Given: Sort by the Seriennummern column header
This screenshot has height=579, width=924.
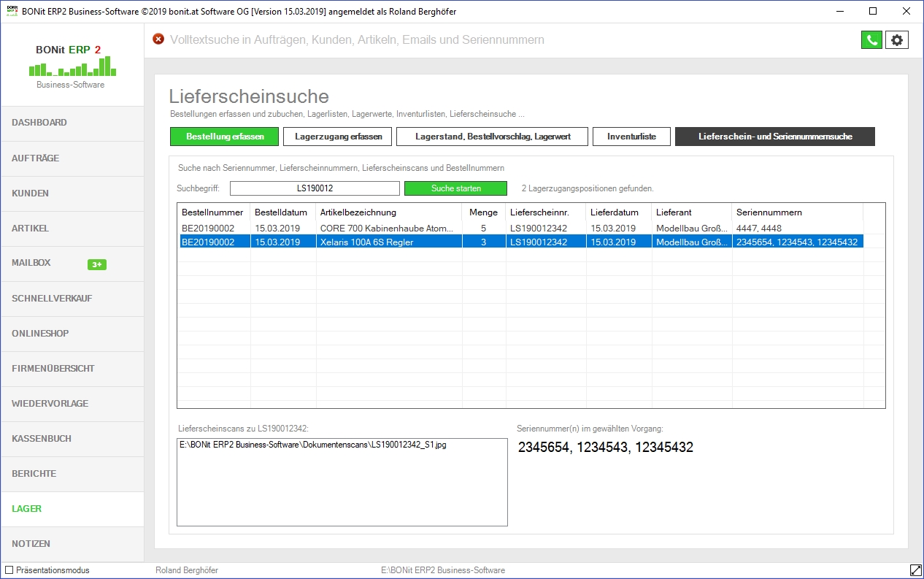Looking at the screenshot, I should tap(798, 212).
